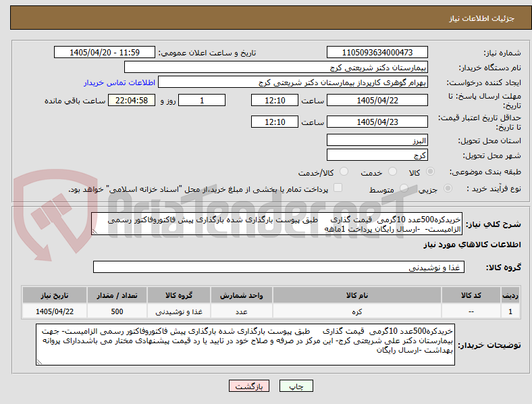Click the resize grip of the description box
The height and width of the screenshot is (404, 532).
95,232
